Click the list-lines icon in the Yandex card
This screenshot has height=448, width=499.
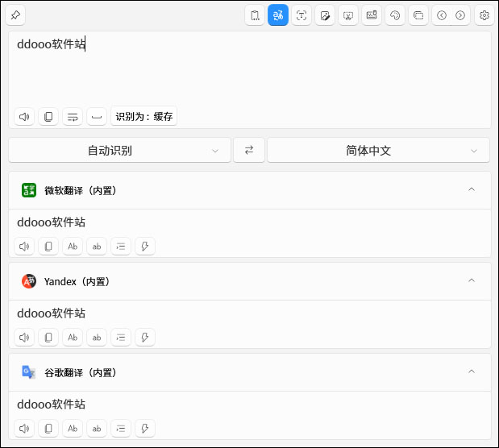coord(121,338)
